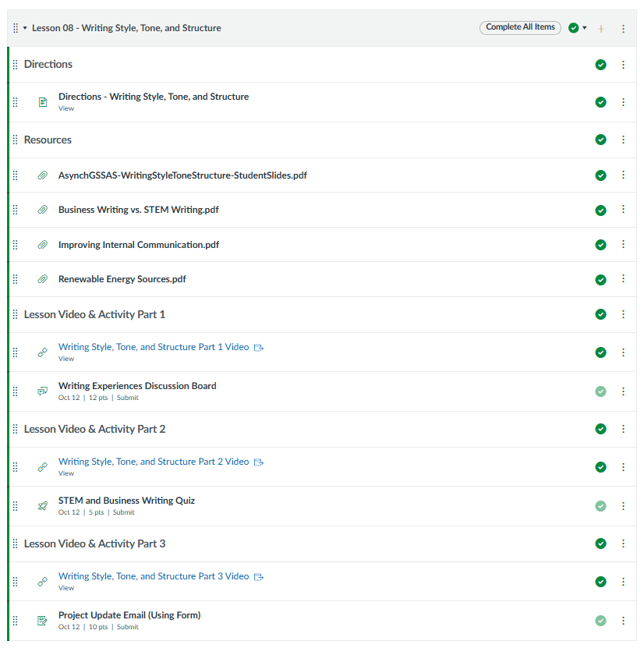
Task: Add item to Lesson 08 module
Action: [601, 29]
